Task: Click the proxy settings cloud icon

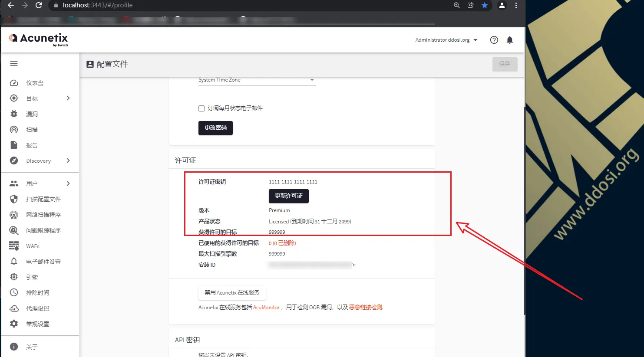Action: 14,308
